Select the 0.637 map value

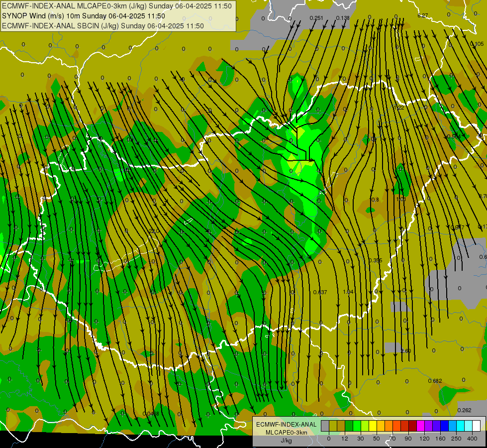pos(320,292)
